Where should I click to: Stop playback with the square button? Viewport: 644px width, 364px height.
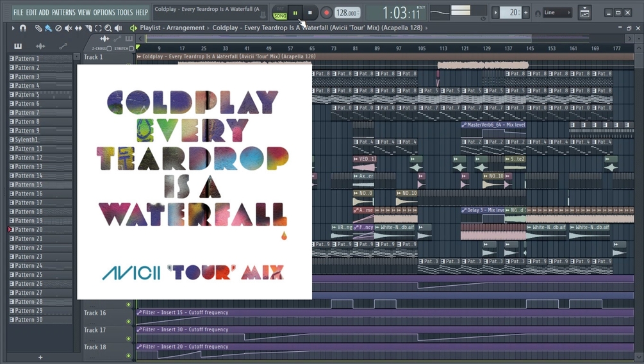coord(310,13)
